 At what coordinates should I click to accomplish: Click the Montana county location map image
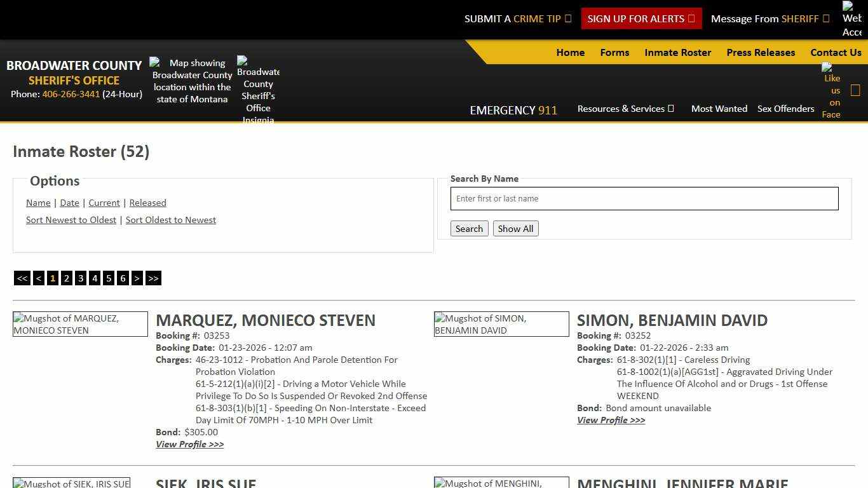(192, 81)
